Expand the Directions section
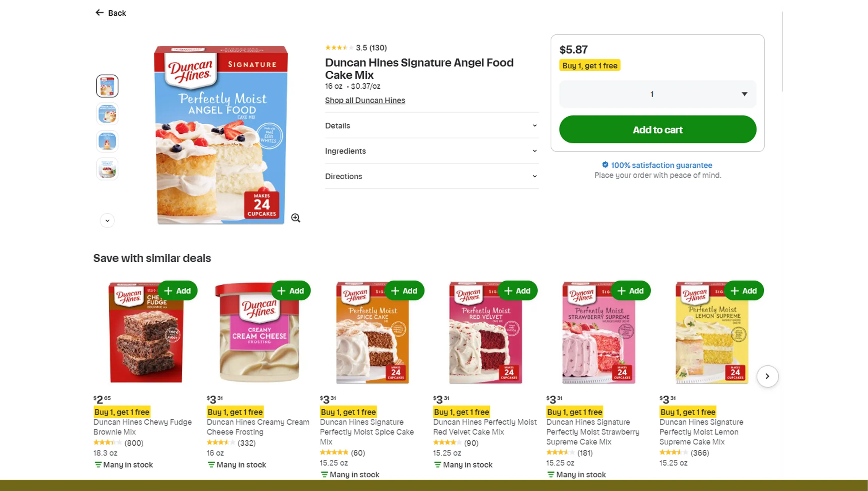Viewport: 868px width, 491px height. click(x=431, y=176)
